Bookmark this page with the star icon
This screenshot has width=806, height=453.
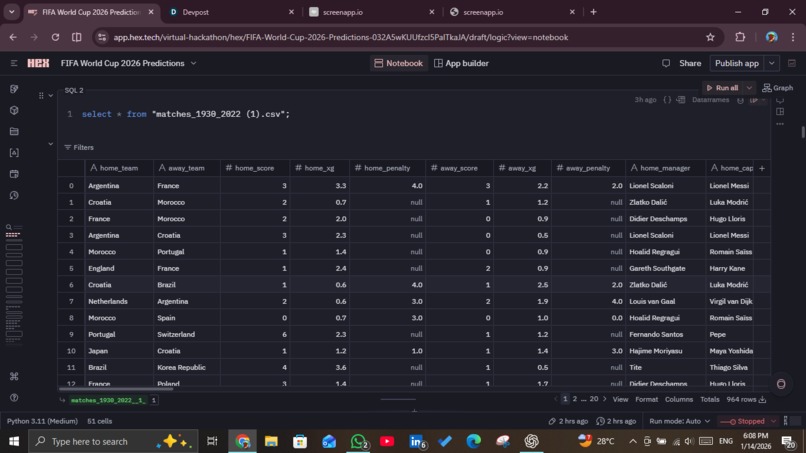click(710, 37)
